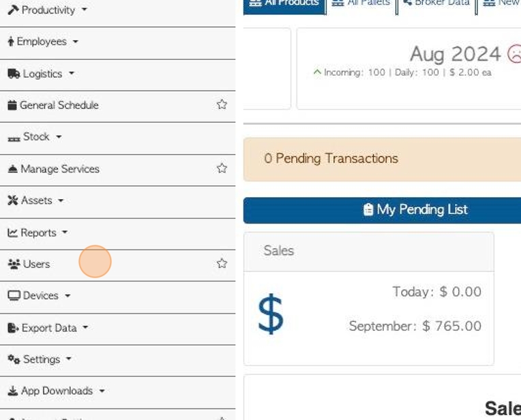The height and width of the screenshot is (420, 521).
Task: Toggle the Manage Services favorite star
Action: coord(222,168)
